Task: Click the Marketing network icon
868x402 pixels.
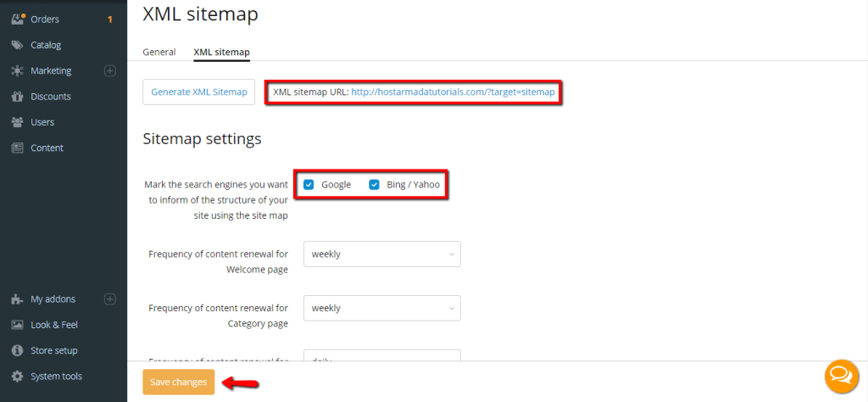Action: (17, 71)
